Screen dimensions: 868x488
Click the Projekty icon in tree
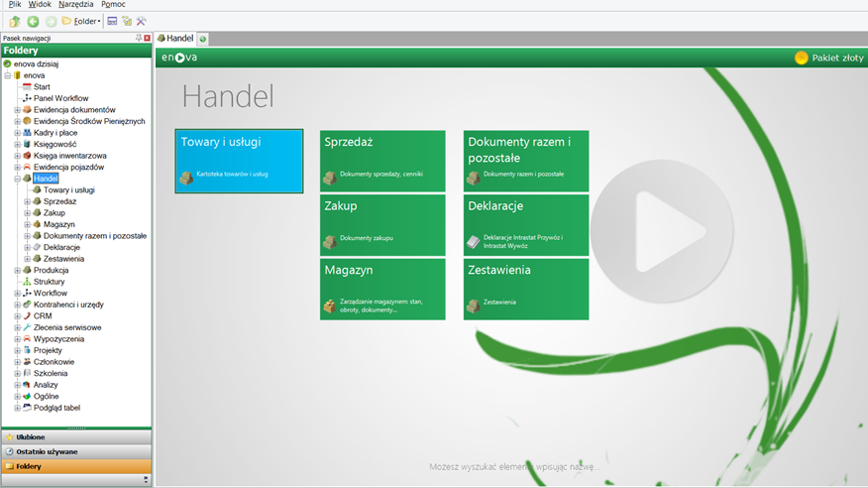tap(27, 350)
